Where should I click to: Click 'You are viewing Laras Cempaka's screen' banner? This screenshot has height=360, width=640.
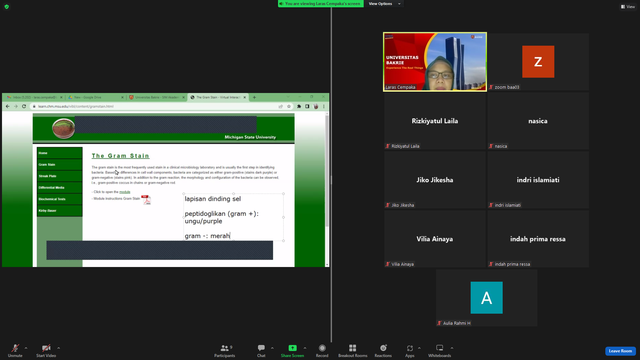coord(321,4)
